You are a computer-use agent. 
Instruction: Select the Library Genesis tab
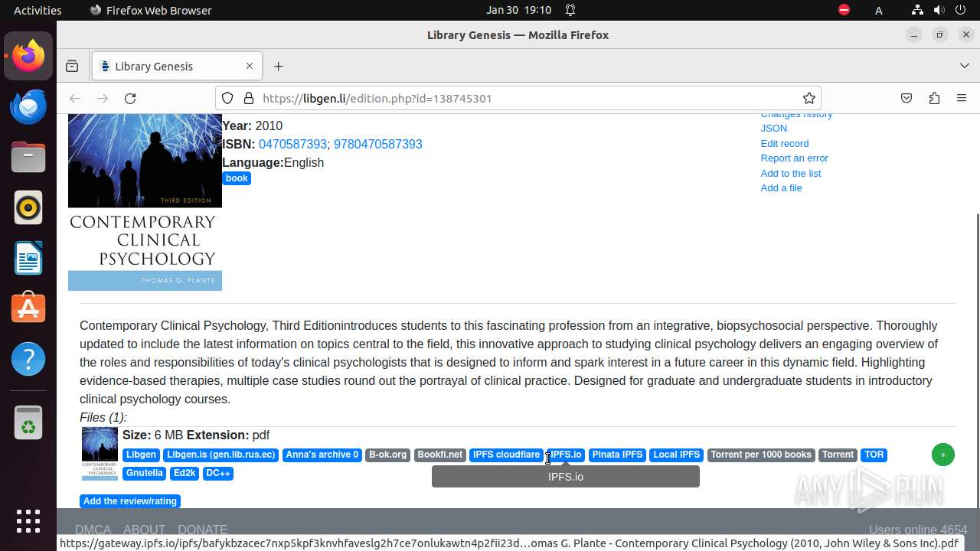[x=177, y=66]
